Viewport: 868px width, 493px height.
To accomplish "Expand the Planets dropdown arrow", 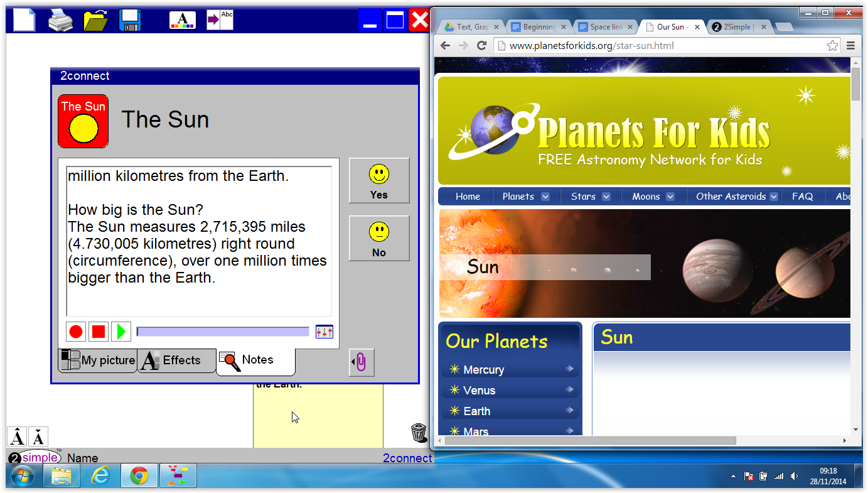I will click(545, 197).
